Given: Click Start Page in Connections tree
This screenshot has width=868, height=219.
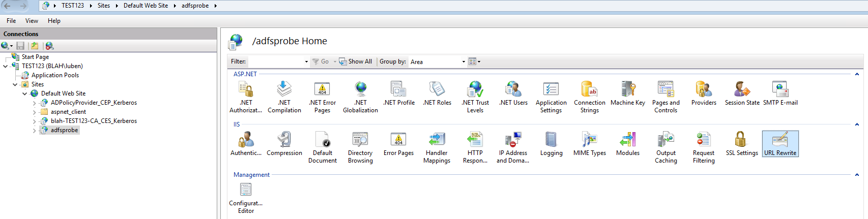Looking at the screenshot, I should pyautogui.click(x=35, y=57).
